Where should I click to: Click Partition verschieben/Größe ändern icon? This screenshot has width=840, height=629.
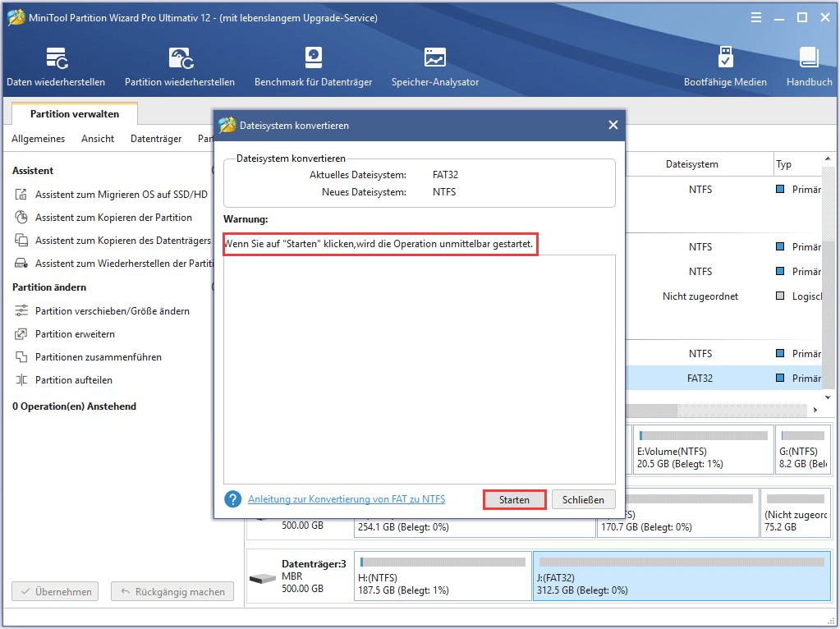pos(21,310)
